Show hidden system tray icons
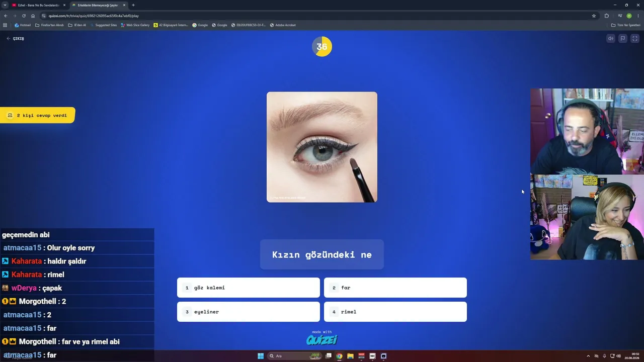This screenshot has width=644, height=362. [x=588, y=356]
